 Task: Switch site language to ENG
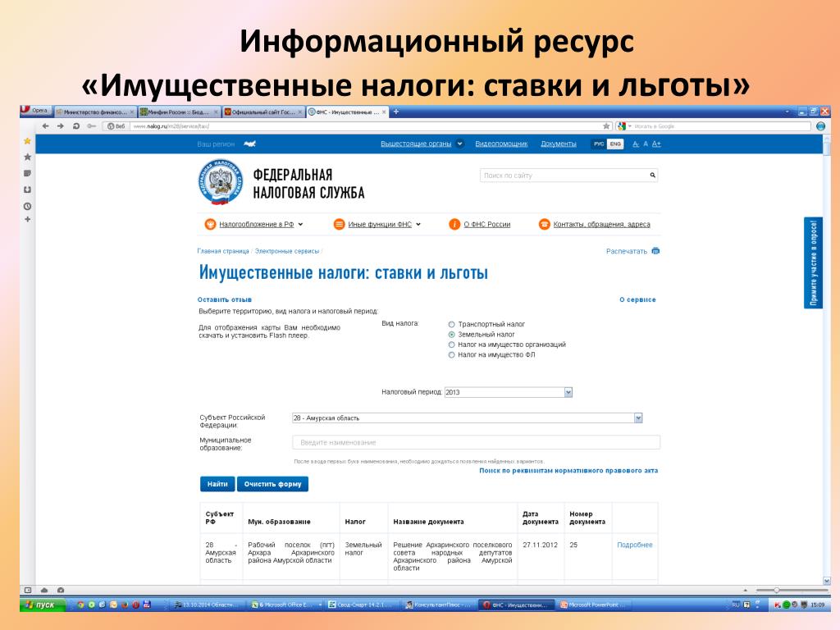(x=615, y=144)
